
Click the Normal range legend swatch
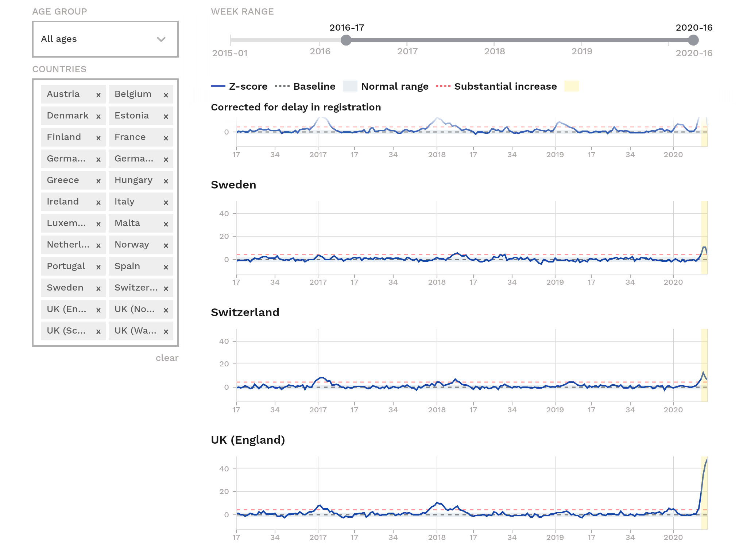click(350, 86)
